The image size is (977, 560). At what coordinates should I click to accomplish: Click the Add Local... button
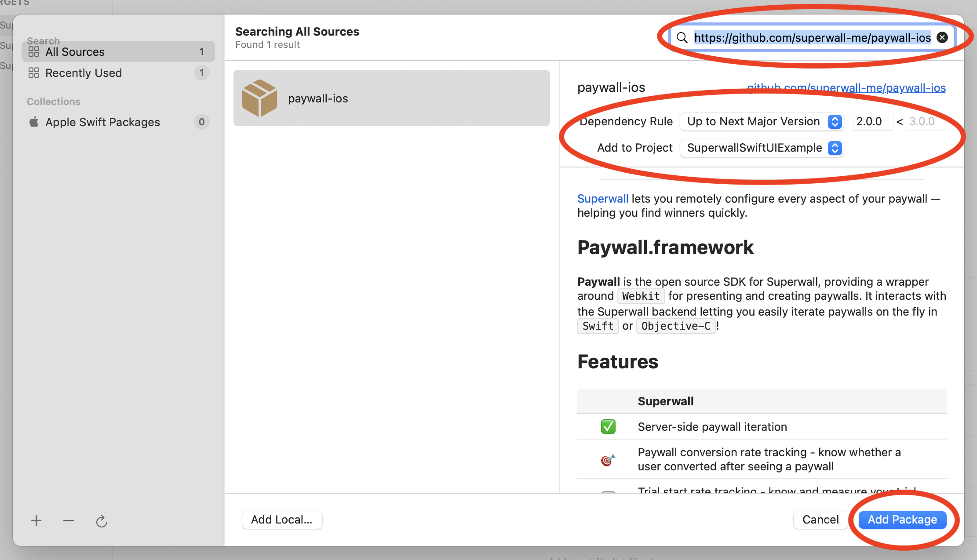coord(282,520)
